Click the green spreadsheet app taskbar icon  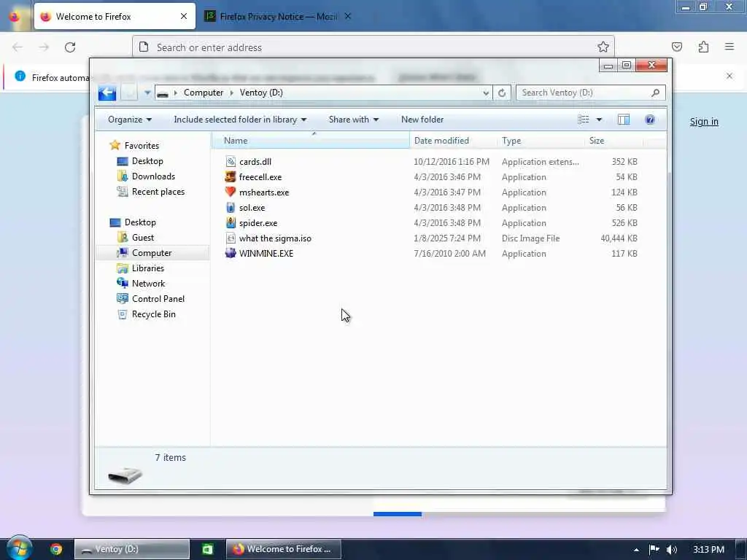(x=208, y=549)
